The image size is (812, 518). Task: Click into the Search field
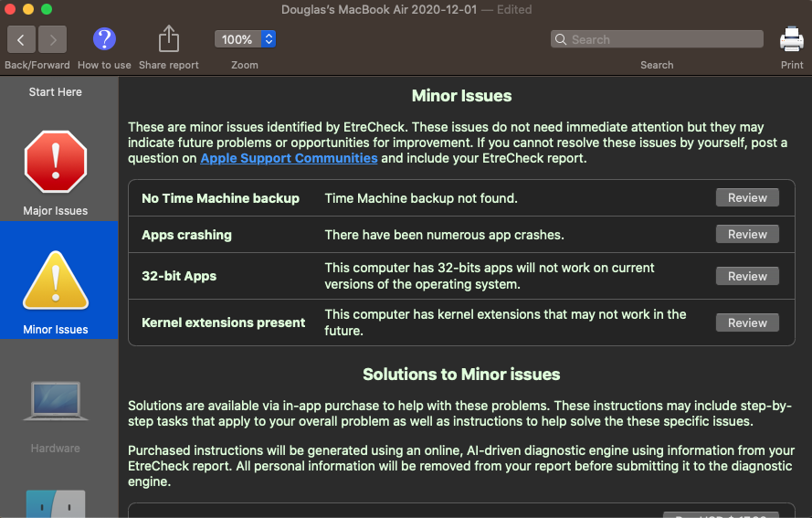tap(657, 39)
